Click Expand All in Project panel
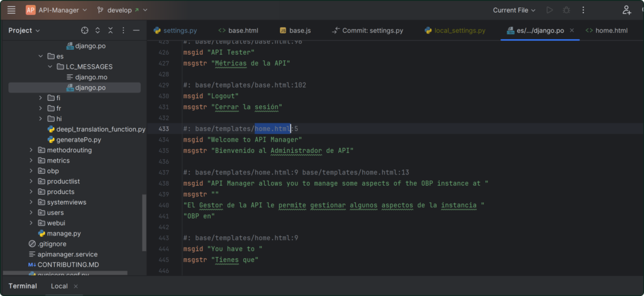644x296 pixels. click(98, 30)
